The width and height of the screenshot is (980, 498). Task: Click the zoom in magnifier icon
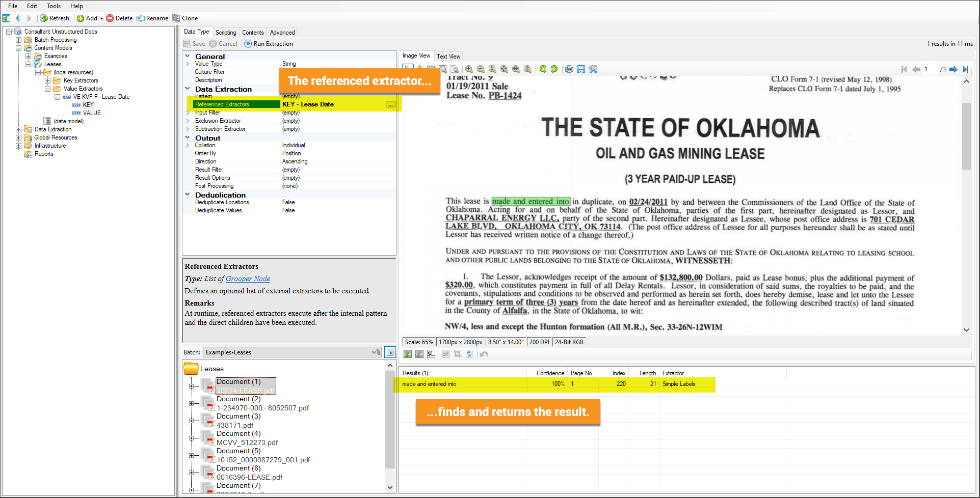(x=469, y=69)
